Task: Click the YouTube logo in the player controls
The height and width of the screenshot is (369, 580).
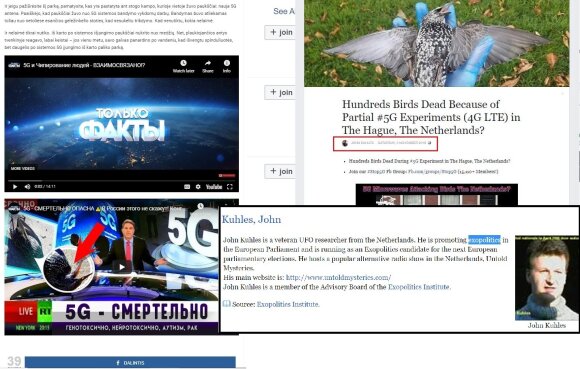Action: click(214, 187)
